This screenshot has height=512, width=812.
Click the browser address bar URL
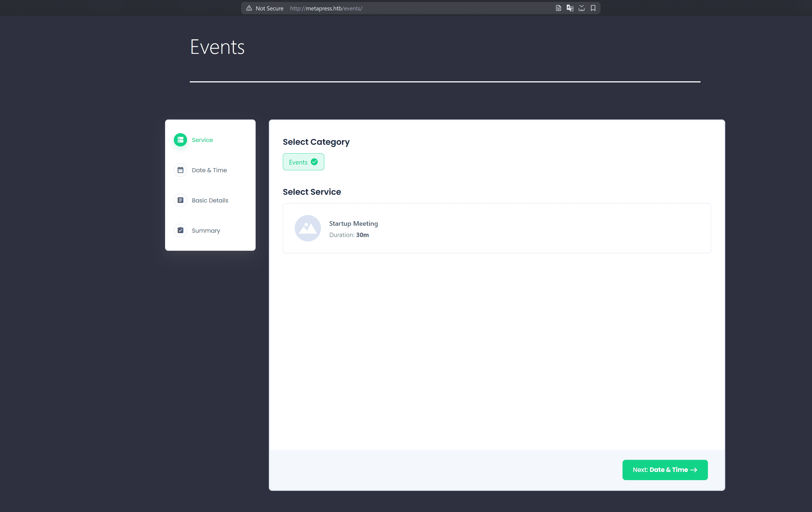pos(326,8)
